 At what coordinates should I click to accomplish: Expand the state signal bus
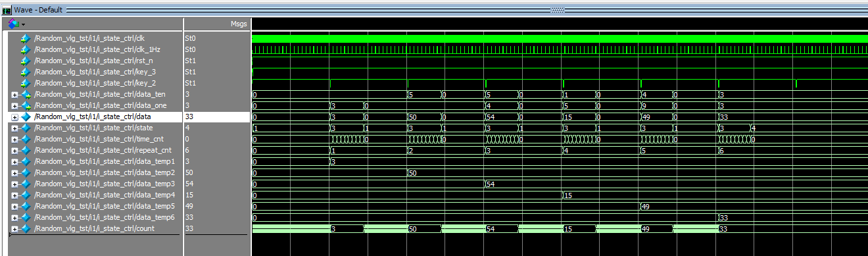click(x=14, y=128)
